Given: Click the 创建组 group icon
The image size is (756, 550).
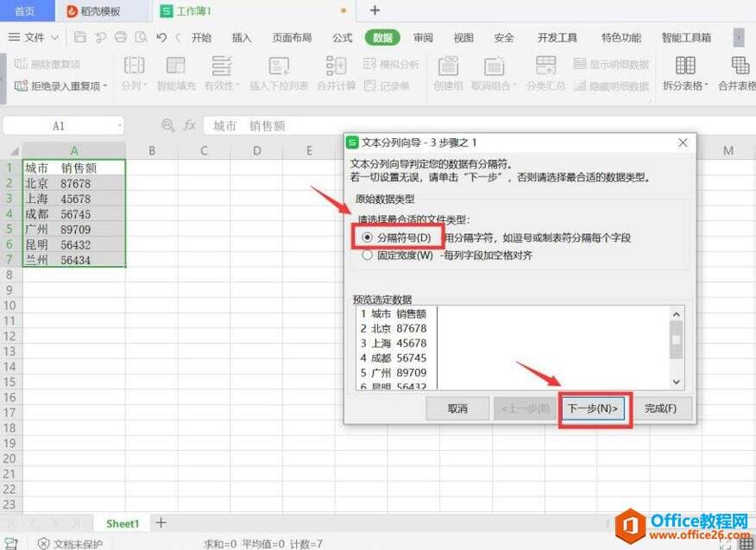Looking at the screenshot, I should [448, 65].
